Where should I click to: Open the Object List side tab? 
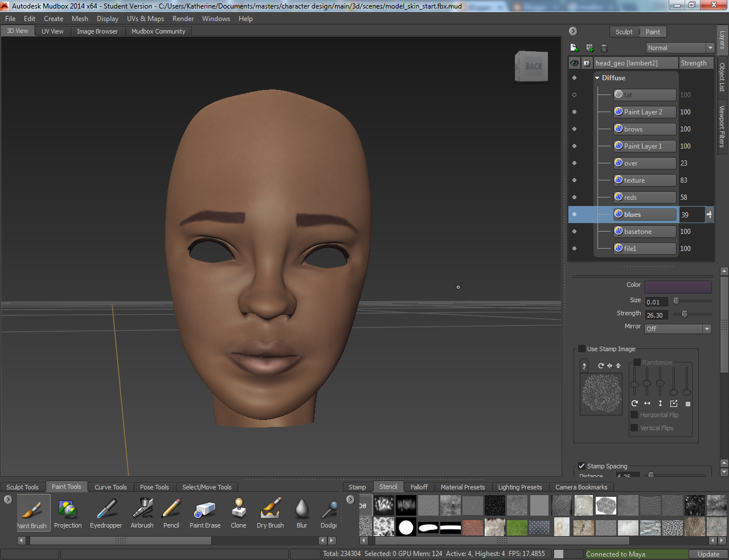(x=722, y=77)
